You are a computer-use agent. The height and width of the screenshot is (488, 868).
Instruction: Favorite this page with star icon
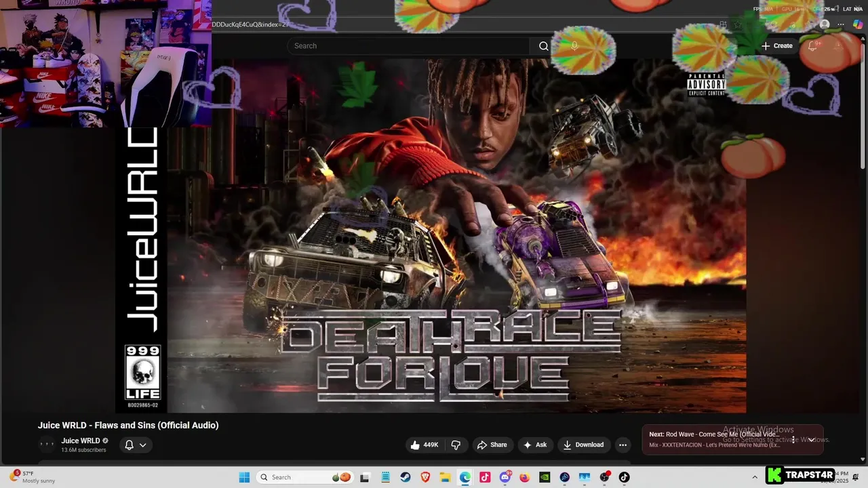pos(738,24)
